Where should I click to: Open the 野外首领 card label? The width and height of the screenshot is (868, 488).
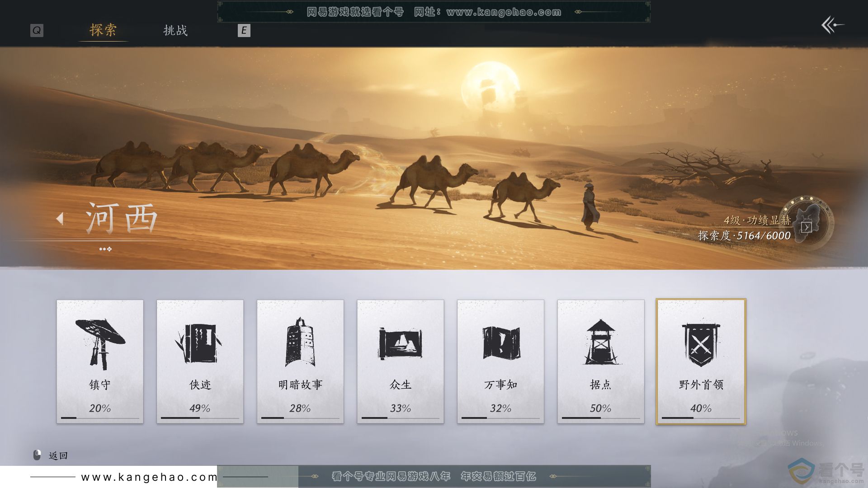(x=701, y=385)
